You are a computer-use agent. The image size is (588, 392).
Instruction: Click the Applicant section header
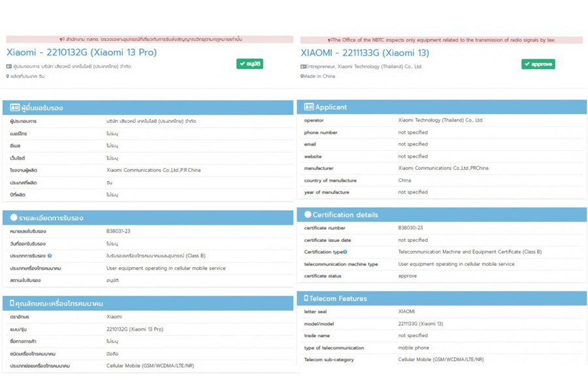[x=442, y=107]
